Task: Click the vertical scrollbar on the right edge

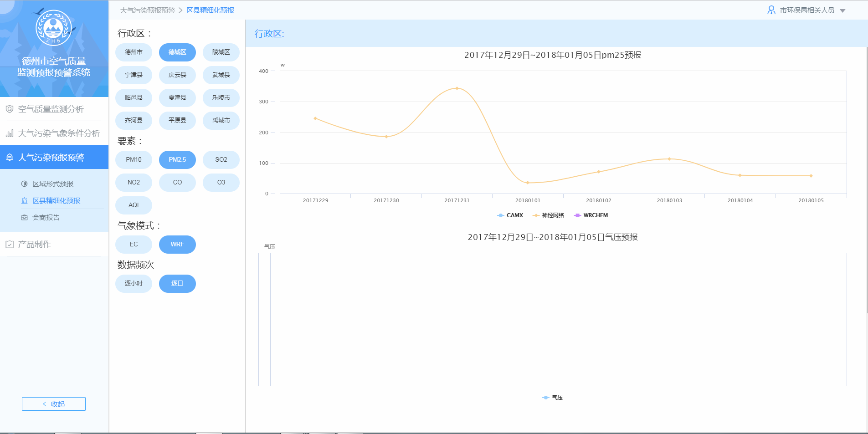Action: pyautogui.click(x=867, y=182)
